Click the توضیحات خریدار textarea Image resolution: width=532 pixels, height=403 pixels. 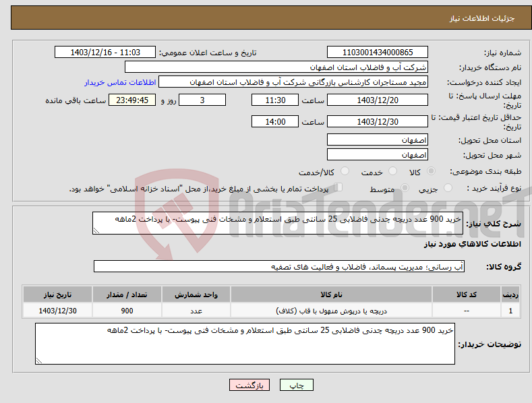coord(245,344)
